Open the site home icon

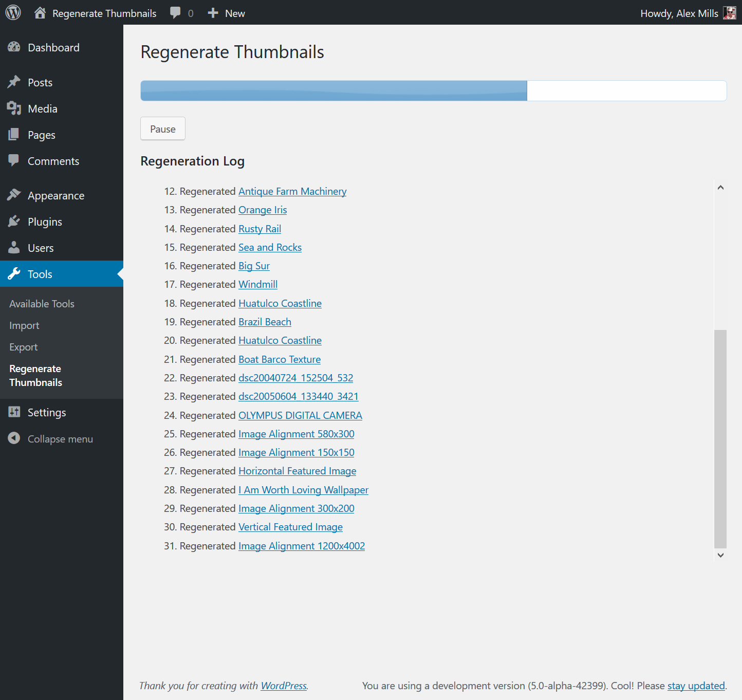(40, 13)
